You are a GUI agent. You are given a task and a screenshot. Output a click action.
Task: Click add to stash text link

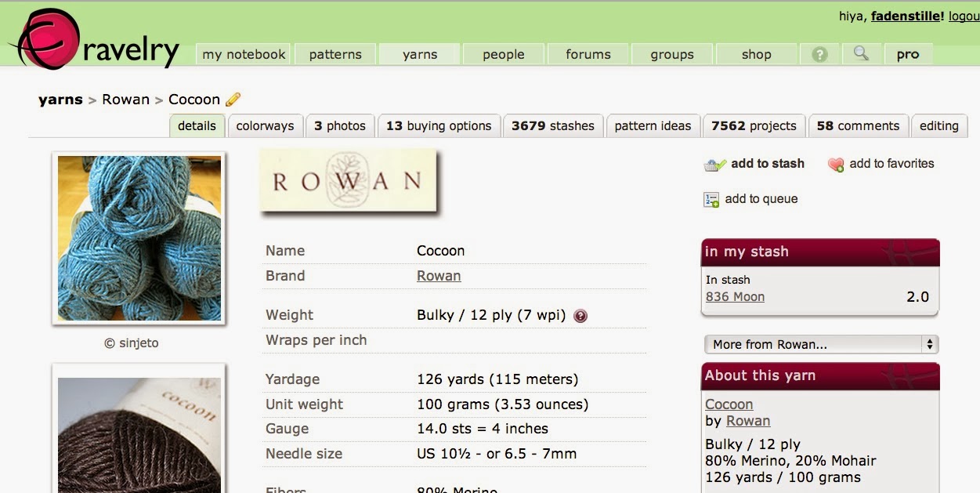click(768, 164)
